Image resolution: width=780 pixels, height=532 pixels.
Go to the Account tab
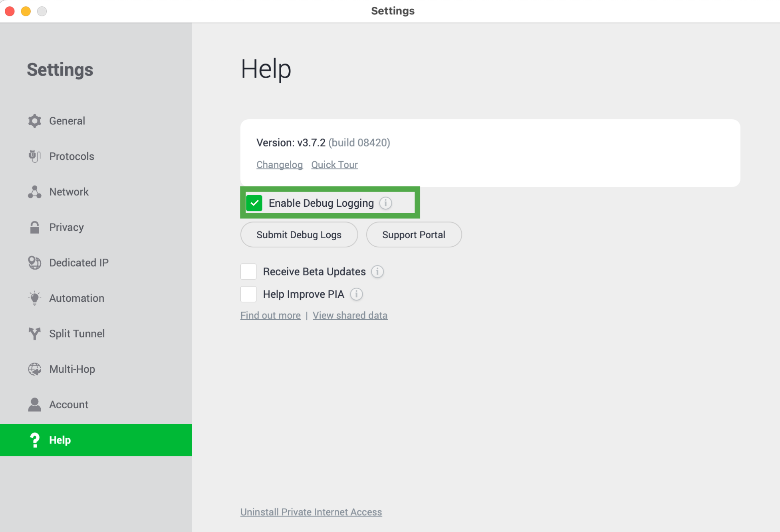96,405
